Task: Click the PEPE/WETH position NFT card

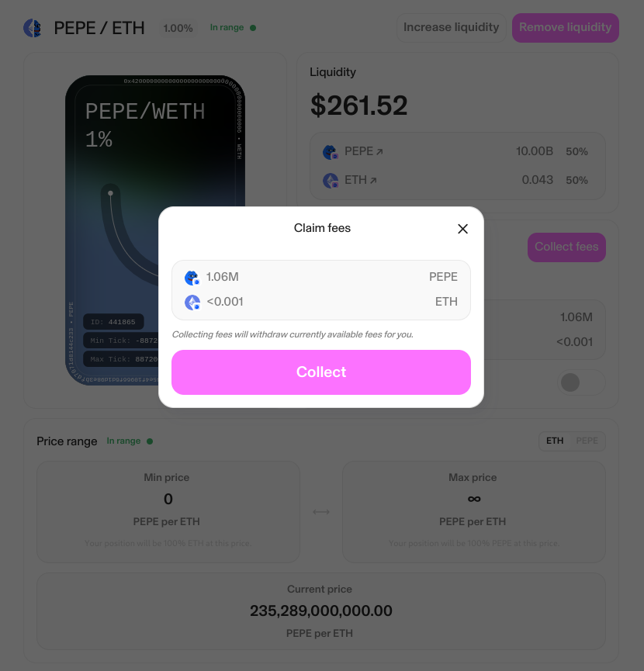Action: 155,230
